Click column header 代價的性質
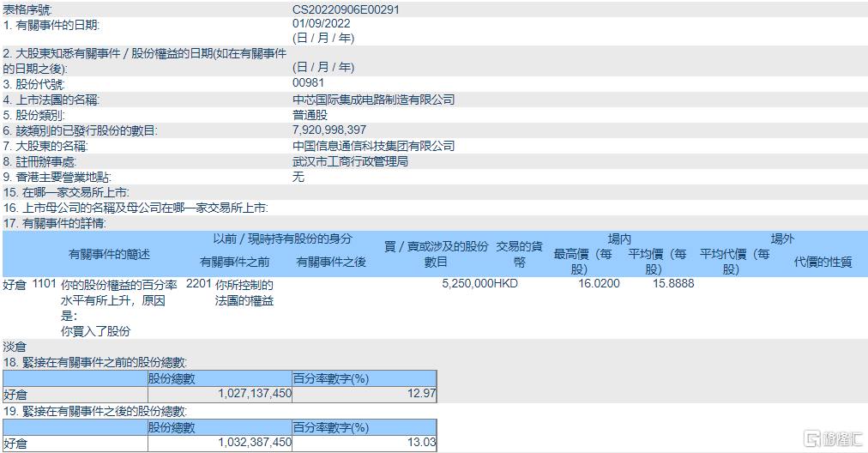Viewport: 868px width, 453px height. [x=823, y=262]
